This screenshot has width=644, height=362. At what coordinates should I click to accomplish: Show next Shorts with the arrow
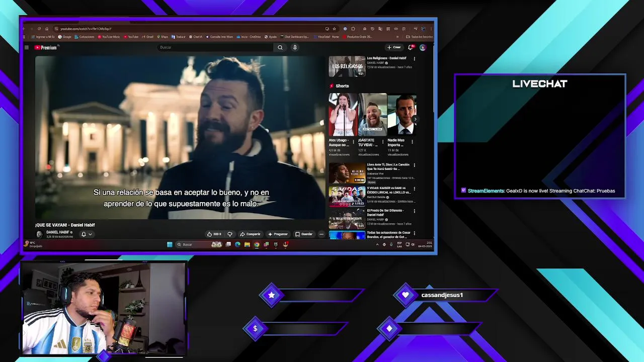415,119
